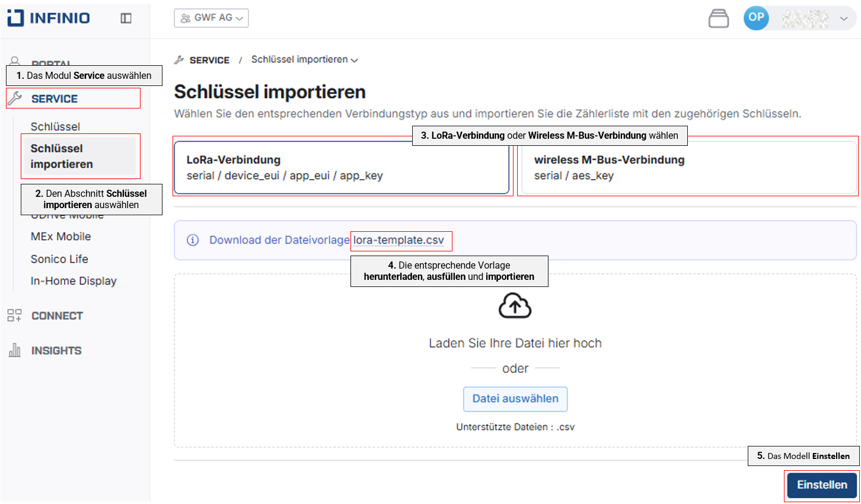
Task: Click the Datei auswählen button
Action: pyautogui.click(x=515, y=399)
